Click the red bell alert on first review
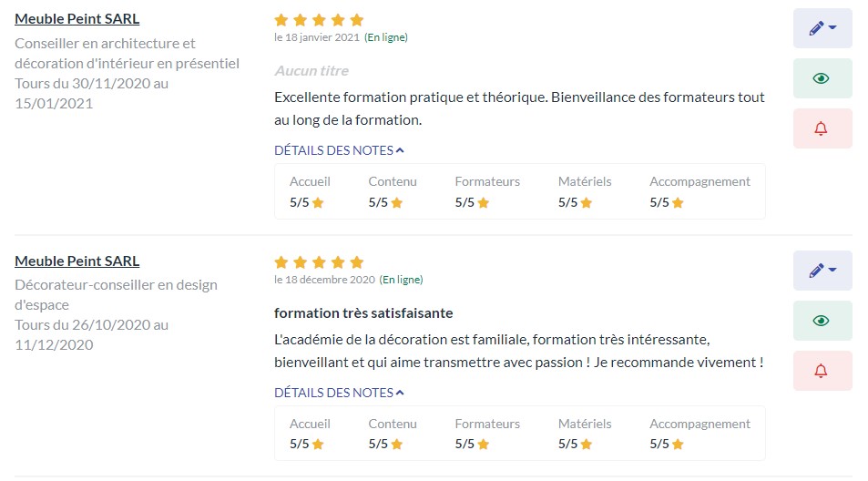 (x=822, y=128)
